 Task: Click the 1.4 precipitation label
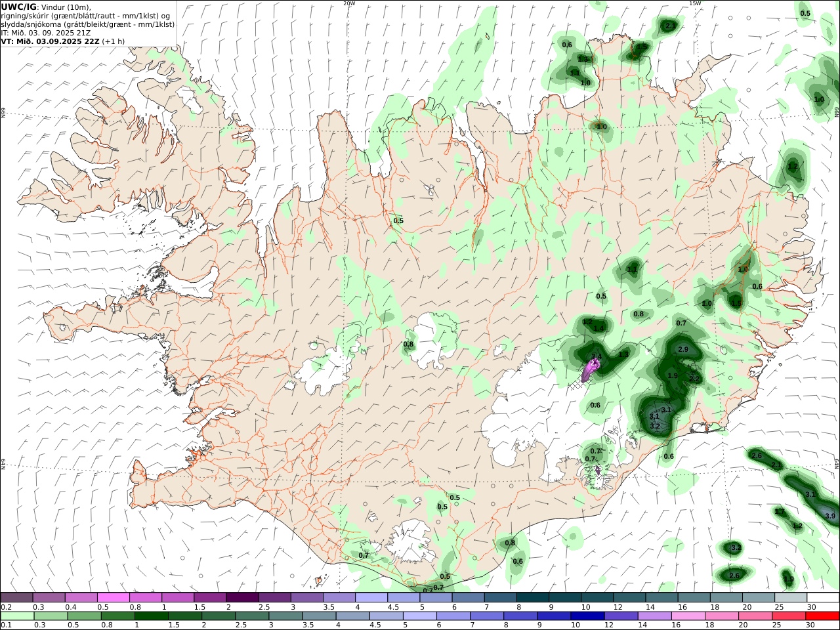point(599,328)
